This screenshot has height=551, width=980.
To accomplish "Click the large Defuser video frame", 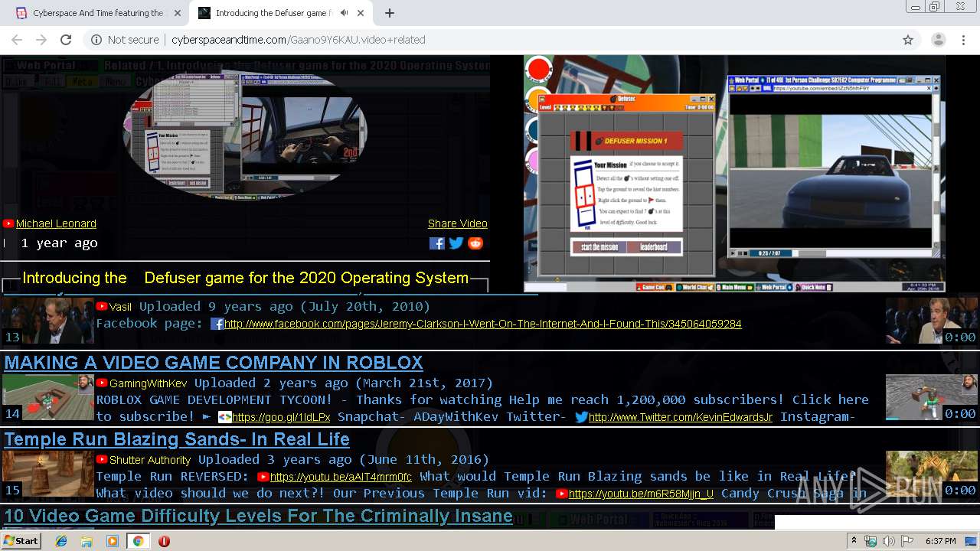I will pos(734,174).
